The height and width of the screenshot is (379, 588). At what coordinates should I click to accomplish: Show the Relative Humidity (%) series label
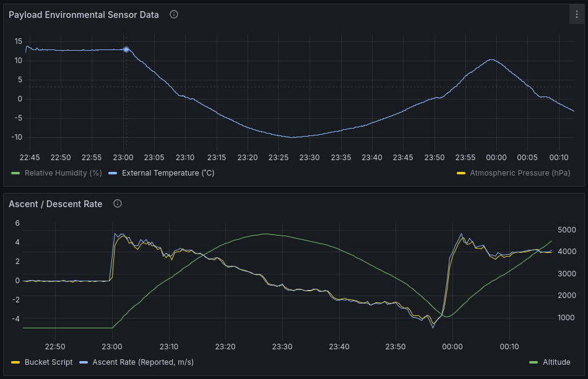click(x=63, y=173)
